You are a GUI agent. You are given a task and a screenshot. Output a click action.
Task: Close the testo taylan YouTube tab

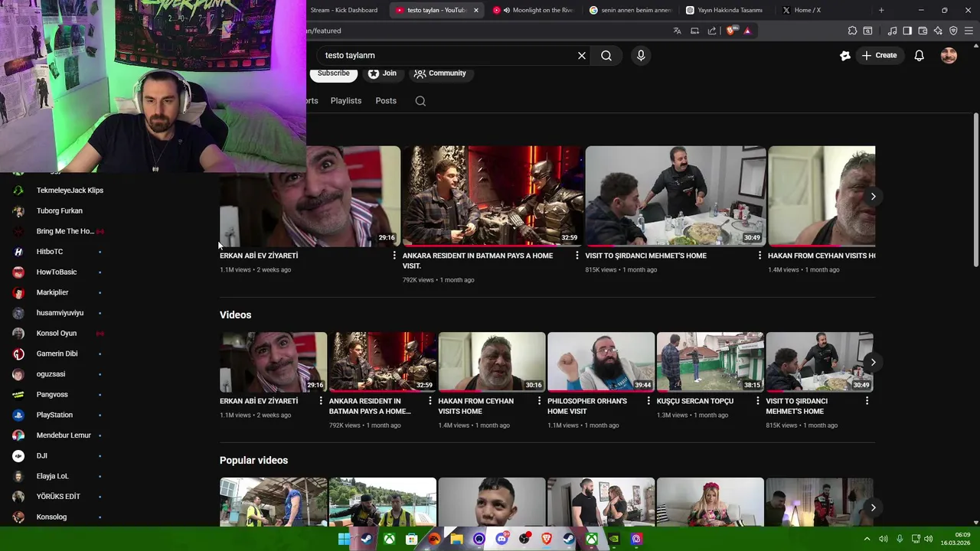click(x=476, y=10)
